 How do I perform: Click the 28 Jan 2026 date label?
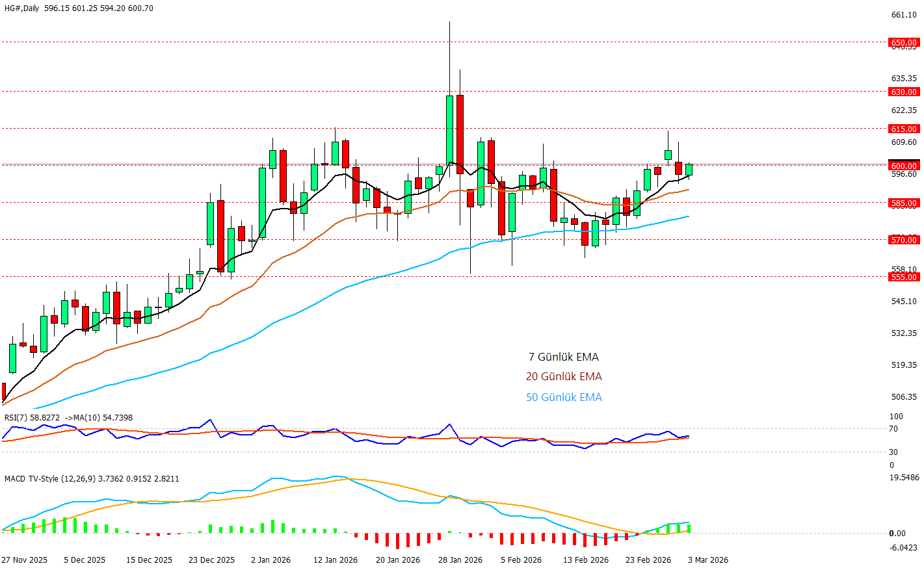coord(460,560)
